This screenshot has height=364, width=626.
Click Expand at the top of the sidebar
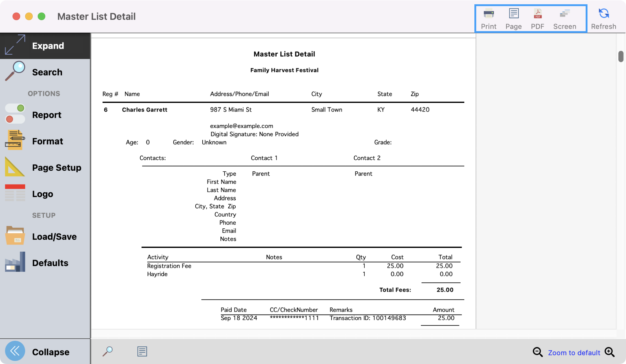point(45,45)
